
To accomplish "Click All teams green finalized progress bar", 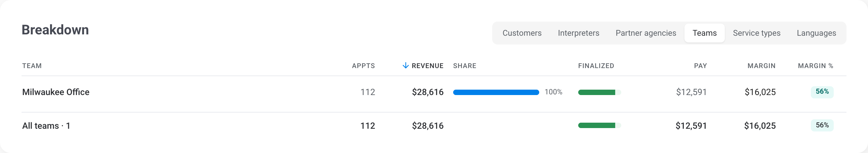I will click(599, 125).
